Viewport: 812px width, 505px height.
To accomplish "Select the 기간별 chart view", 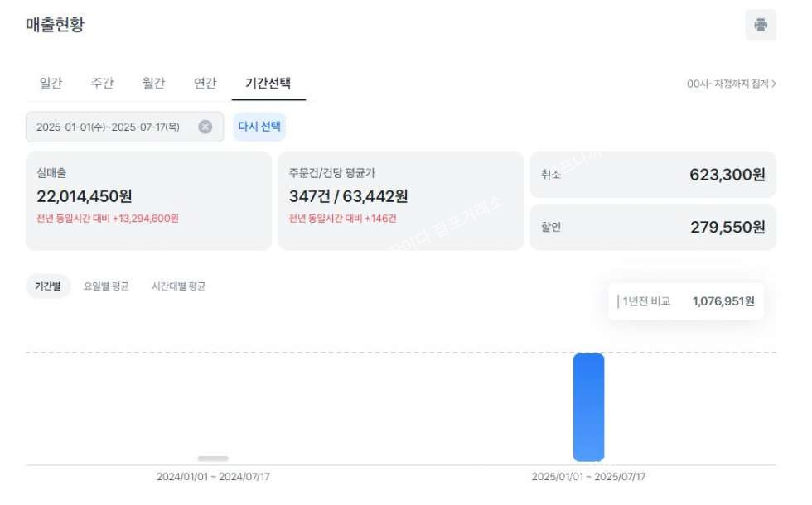I will [48, 286].
